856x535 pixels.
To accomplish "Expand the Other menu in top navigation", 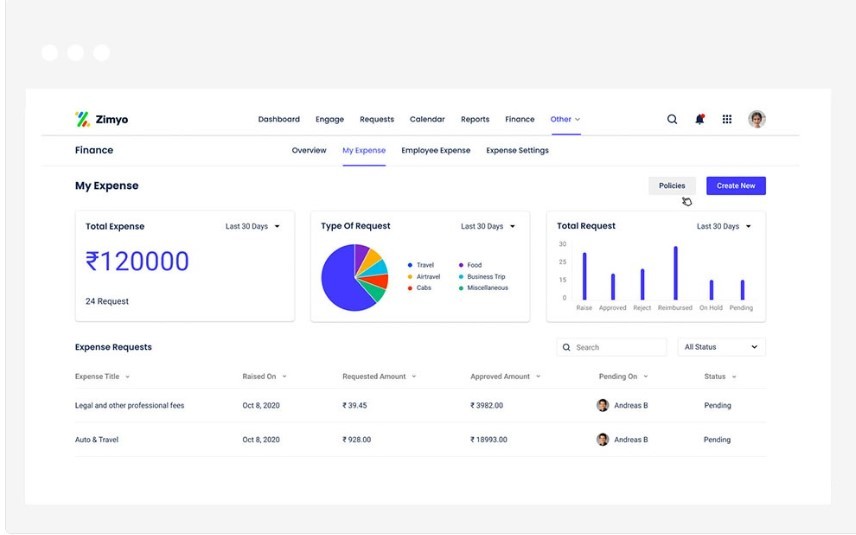I will [x=565, y=119].
